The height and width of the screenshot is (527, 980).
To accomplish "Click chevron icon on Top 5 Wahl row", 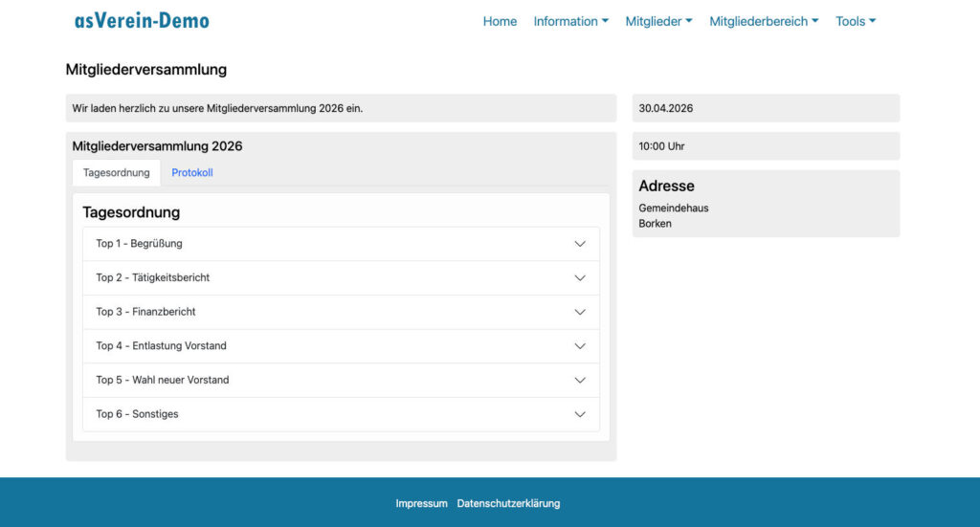I will 580,380.
